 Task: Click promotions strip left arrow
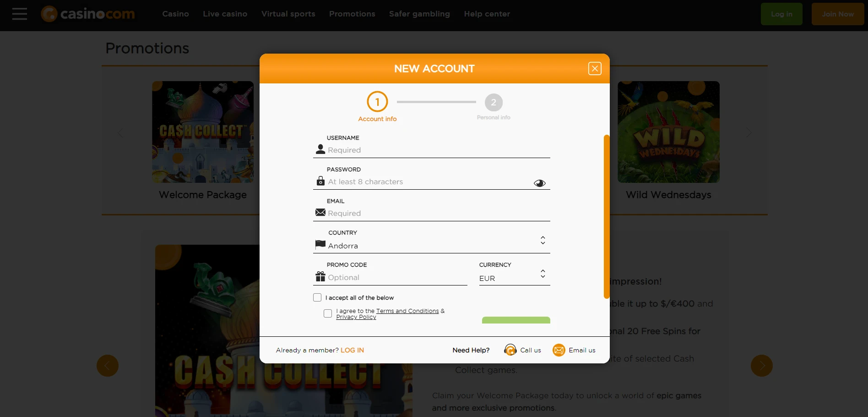pyautogui.click(x=120, y=133)
